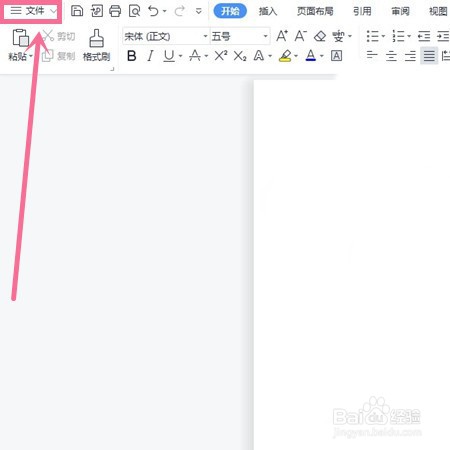
Task: Switch to the 插入 tab
Action: point(268,11)
